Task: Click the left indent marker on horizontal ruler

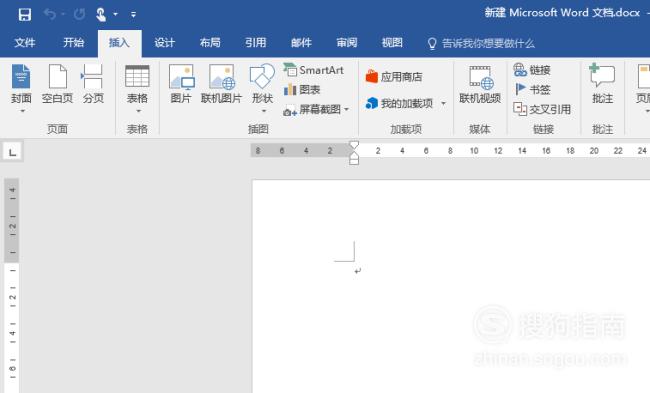Action: (x=354, y=161)
